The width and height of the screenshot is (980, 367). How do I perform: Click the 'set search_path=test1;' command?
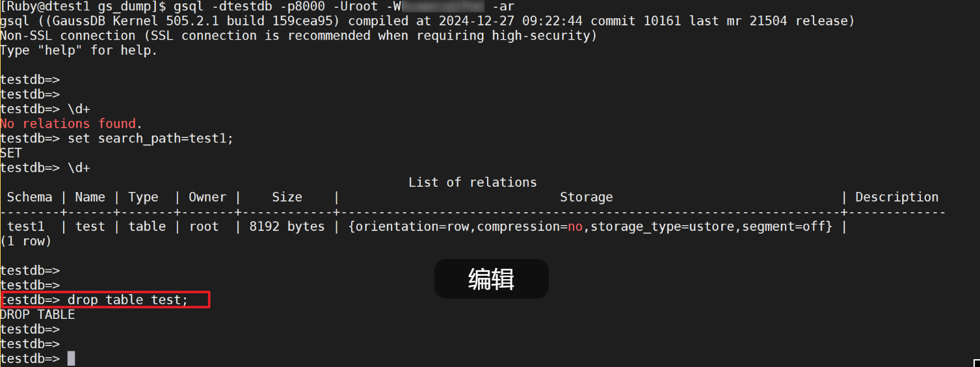[150, 139]
